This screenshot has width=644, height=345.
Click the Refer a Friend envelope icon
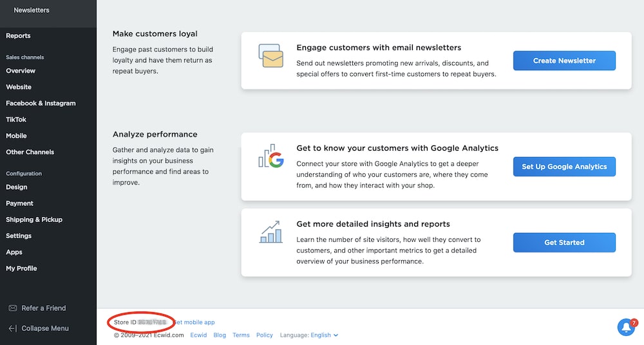point(13,308)
